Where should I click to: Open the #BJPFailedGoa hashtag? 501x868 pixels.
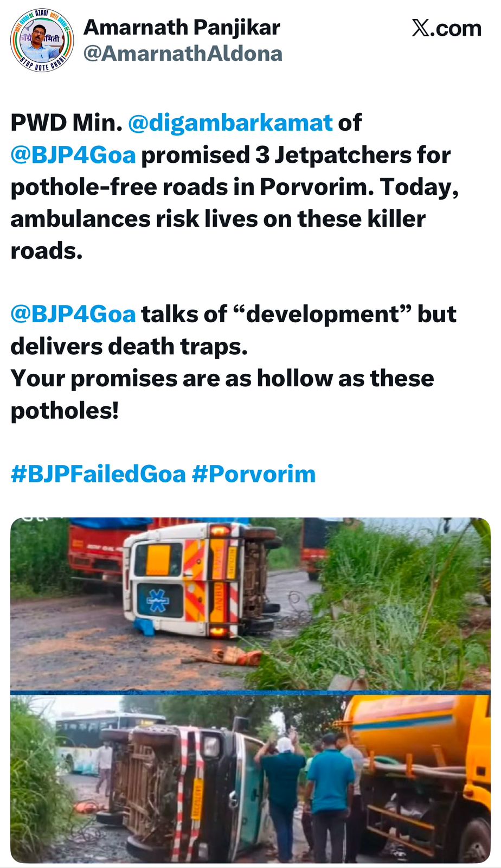tap(98, 474)
